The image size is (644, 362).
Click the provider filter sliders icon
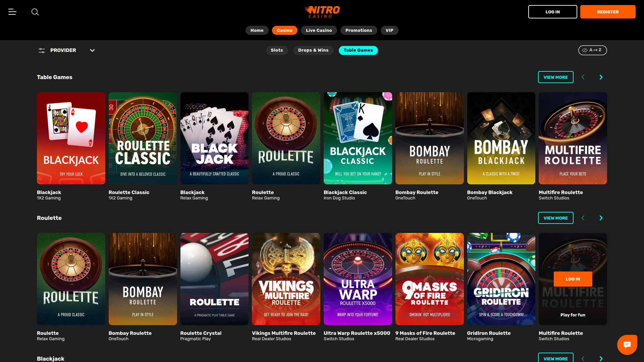[x=42, y=50]
